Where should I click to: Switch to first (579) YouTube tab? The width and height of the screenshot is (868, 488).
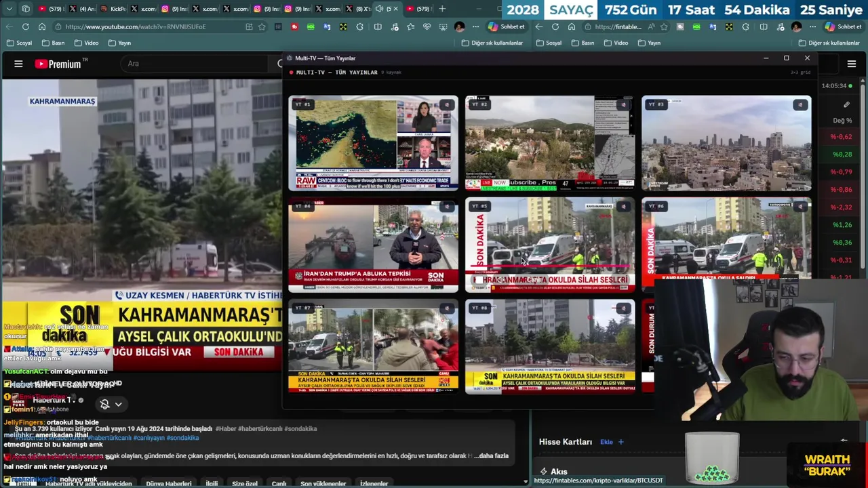coord(52,9)
